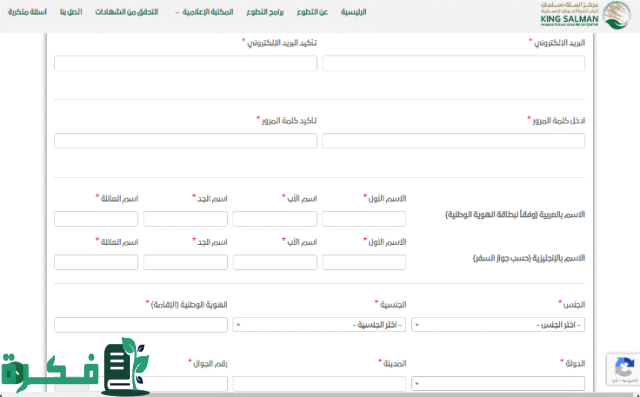
Task: Click label الاسم بالإنجليزية (حسب جواز السفر)
Action: click(x=529, y=258)
